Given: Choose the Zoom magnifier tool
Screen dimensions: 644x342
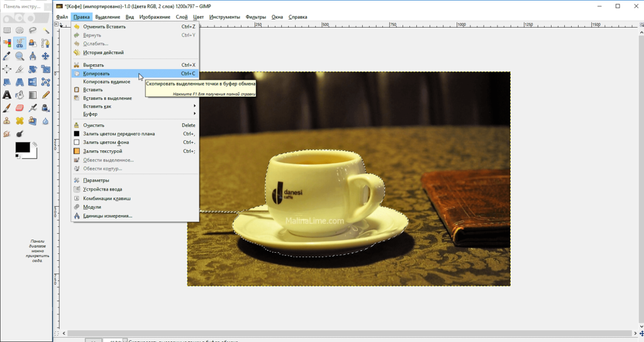Looking at the screenshot, I should point(19,56).
